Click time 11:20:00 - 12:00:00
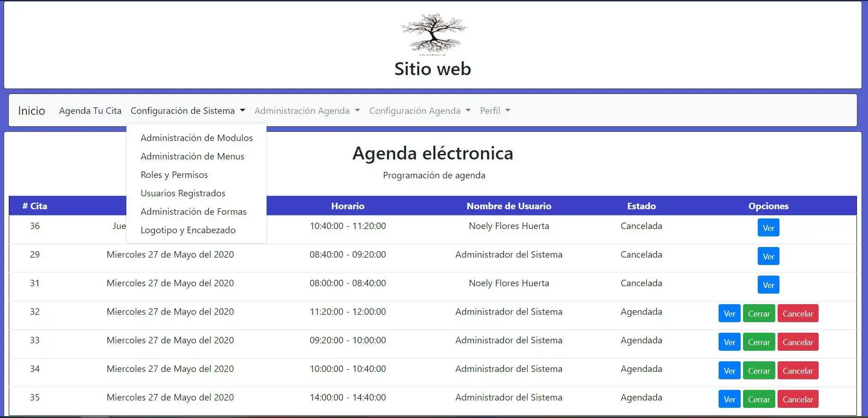This screenshot has width=868, height=418. click(348, 312)
